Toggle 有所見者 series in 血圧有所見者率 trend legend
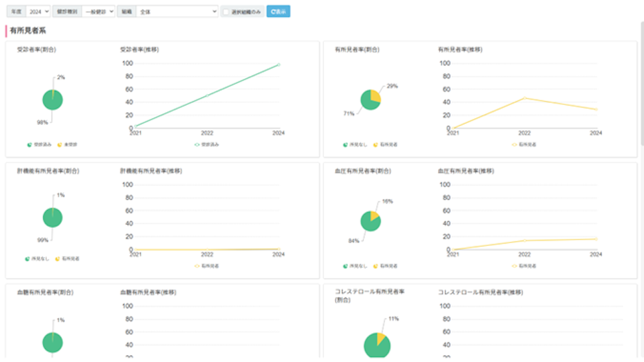Screen dimensions: 644x362 point(515,265)
